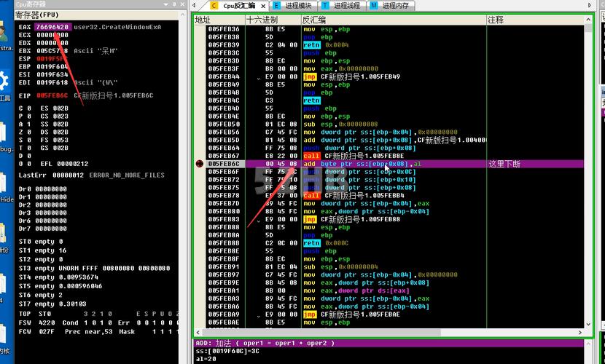Image resolution: width=605 pixels, height=364 pixels.
Task: Toggle the P flag bit in registers
Action: point(28,116)
